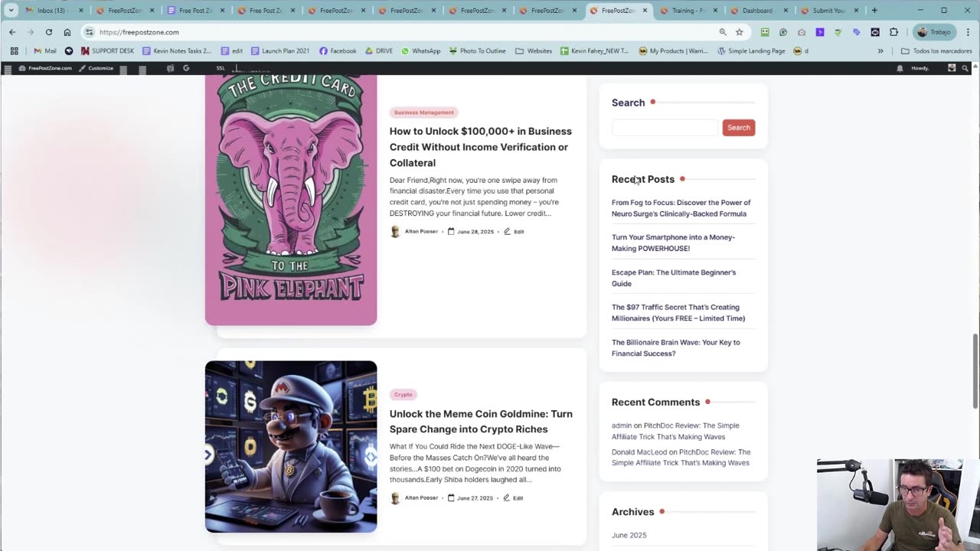980x551 pixels.
Task: Edit the June 27, 2025 post
Action: [x=513, y=497]
